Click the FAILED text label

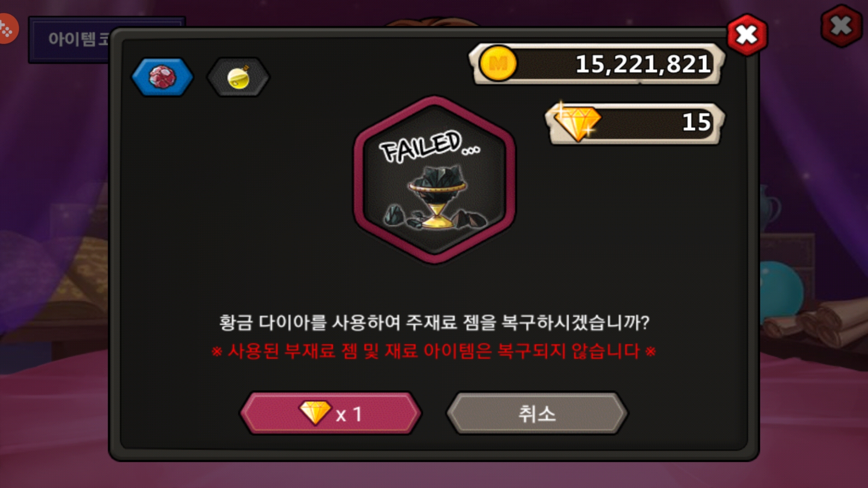[429, 146]
